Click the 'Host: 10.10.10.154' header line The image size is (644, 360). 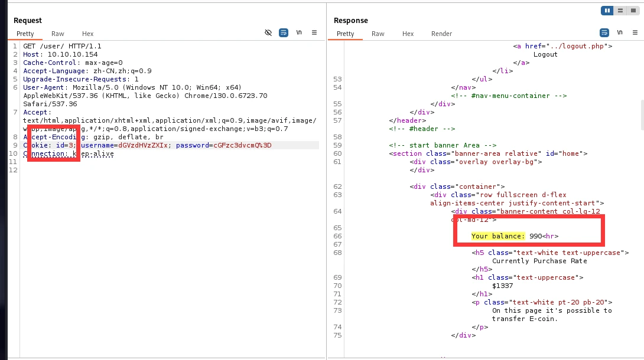coord(60,54)
